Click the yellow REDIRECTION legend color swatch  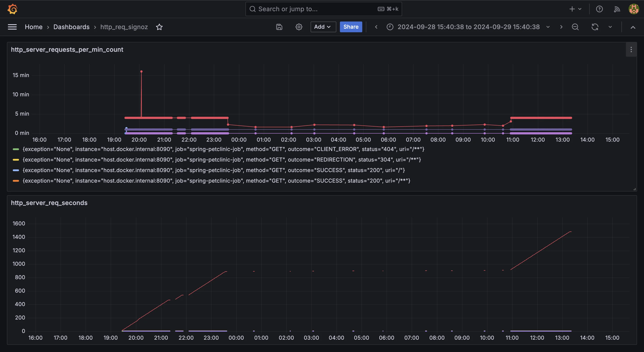16,160
